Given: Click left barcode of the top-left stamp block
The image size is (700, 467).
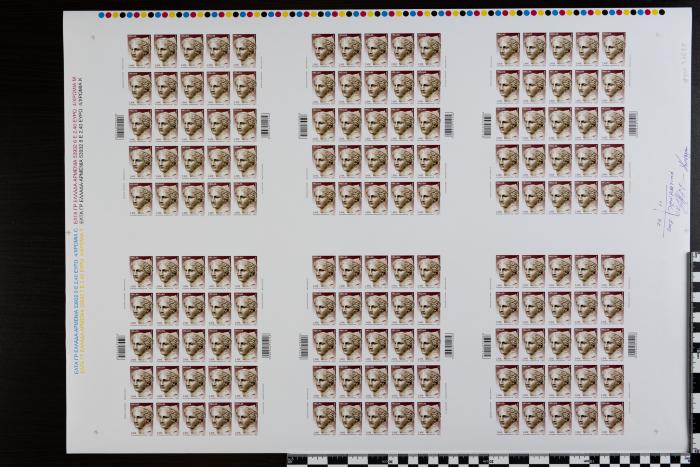Looking at the screenshot, I should pos(120,126).
